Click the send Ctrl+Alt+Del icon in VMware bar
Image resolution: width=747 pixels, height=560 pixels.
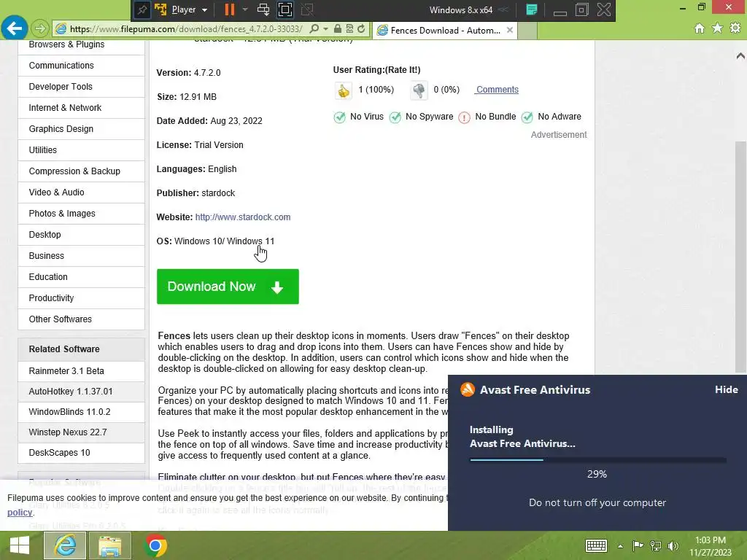pos(263,9)
